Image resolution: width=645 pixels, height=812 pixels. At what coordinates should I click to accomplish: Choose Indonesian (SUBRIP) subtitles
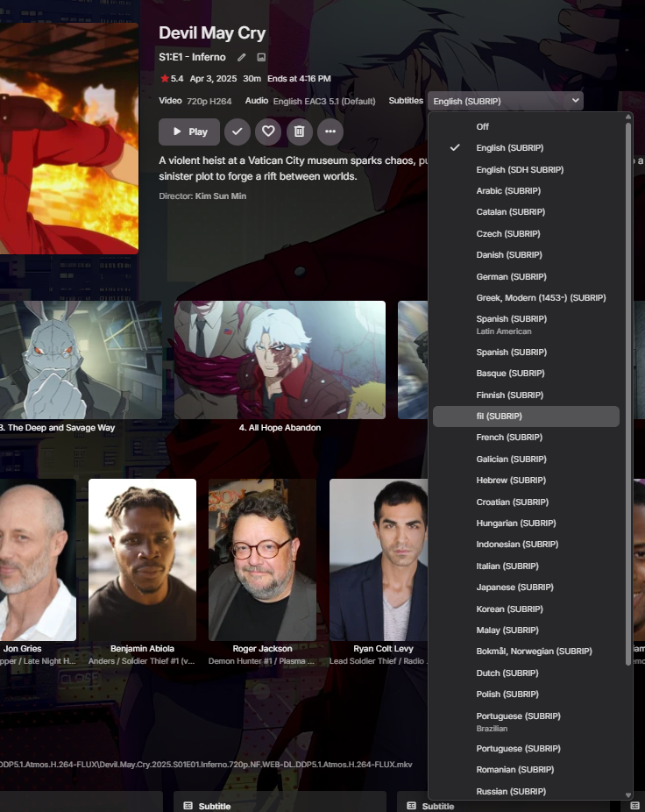(x=526, y=545)
